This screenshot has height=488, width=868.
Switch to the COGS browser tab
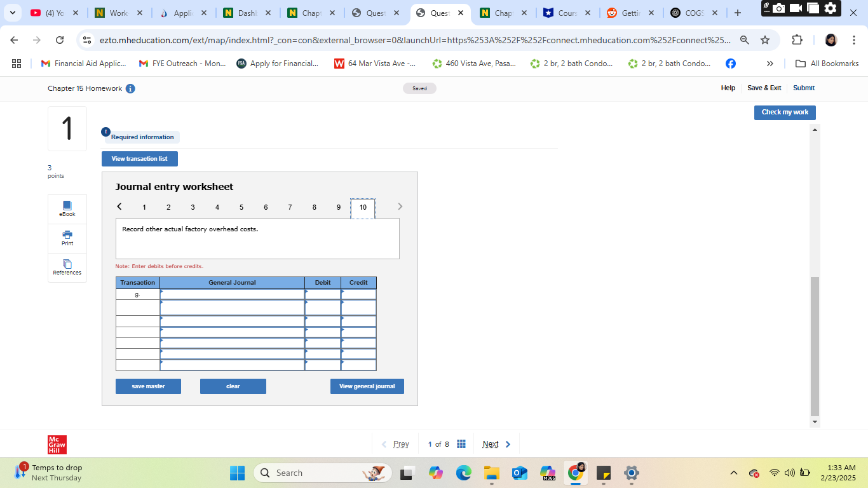(695, 13)
